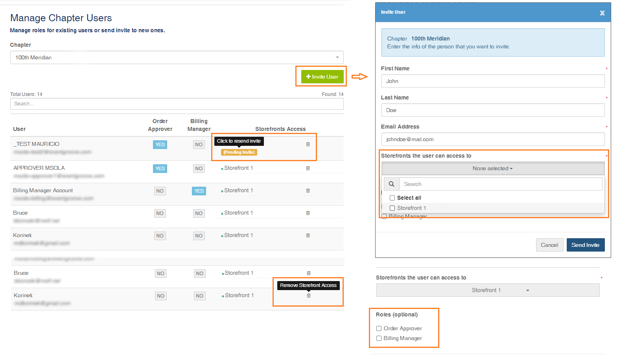Click the users Search field
Viewport: 632px width, 364px height.
pos(177,104)
